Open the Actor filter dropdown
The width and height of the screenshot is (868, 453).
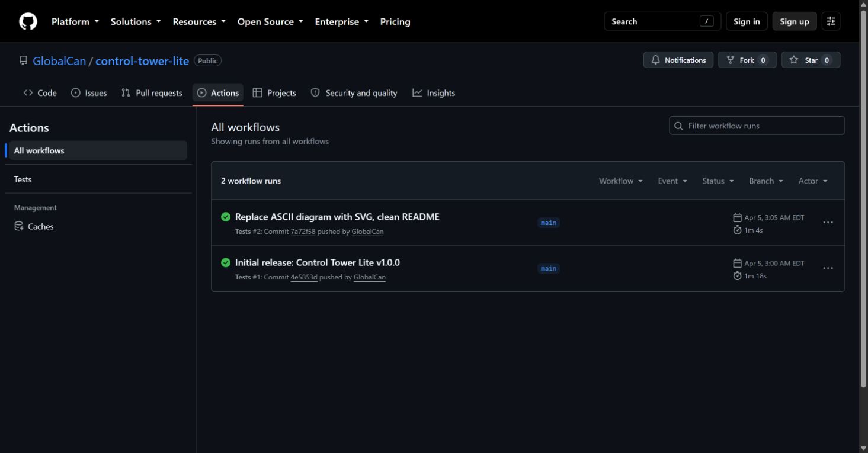[x=813, y=181]
